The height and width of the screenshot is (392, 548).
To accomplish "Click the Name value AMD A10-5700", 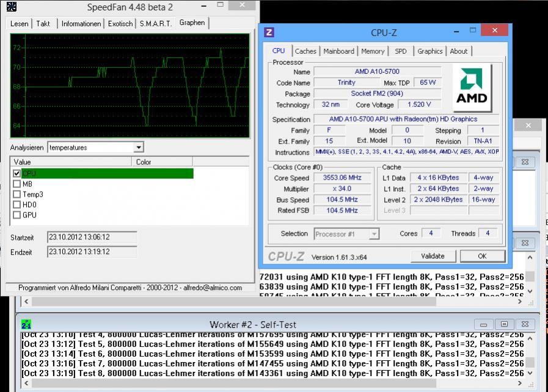I will [377, 71].
